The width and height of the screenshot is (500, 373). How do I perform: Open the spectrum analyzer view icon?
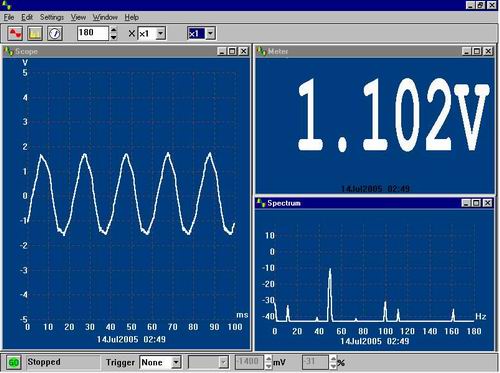click(35, 33)
